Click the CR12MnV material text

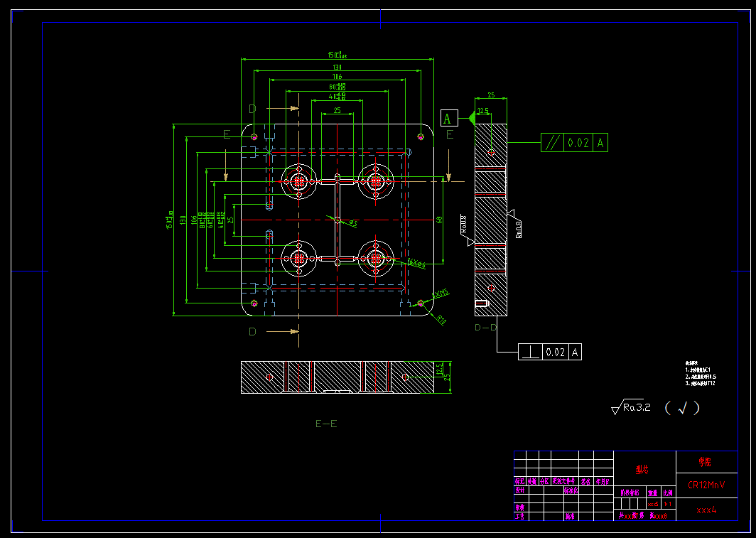(x=706, y=485)
